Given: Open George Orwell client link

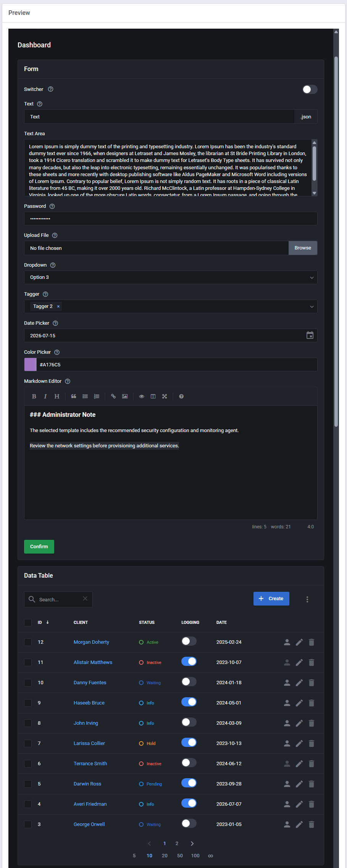Looking at the screenshot, I should tap(89, 824).
